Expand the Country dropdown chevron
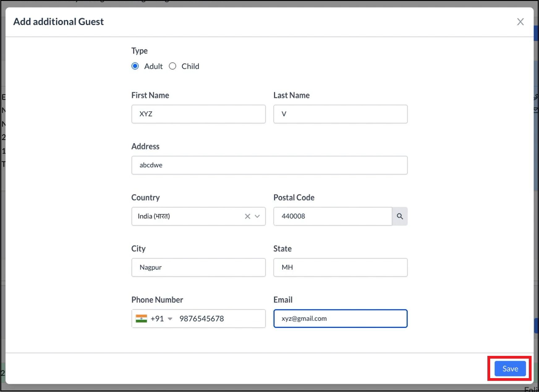Screen dimensions: 539x392 point(257,216)
